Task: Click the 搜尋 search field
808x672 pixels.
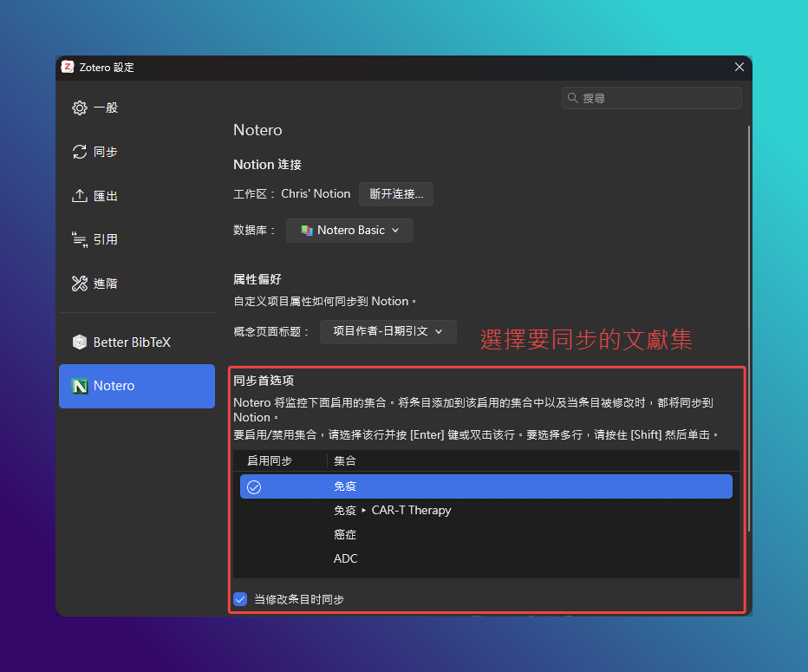Action: 651,98
